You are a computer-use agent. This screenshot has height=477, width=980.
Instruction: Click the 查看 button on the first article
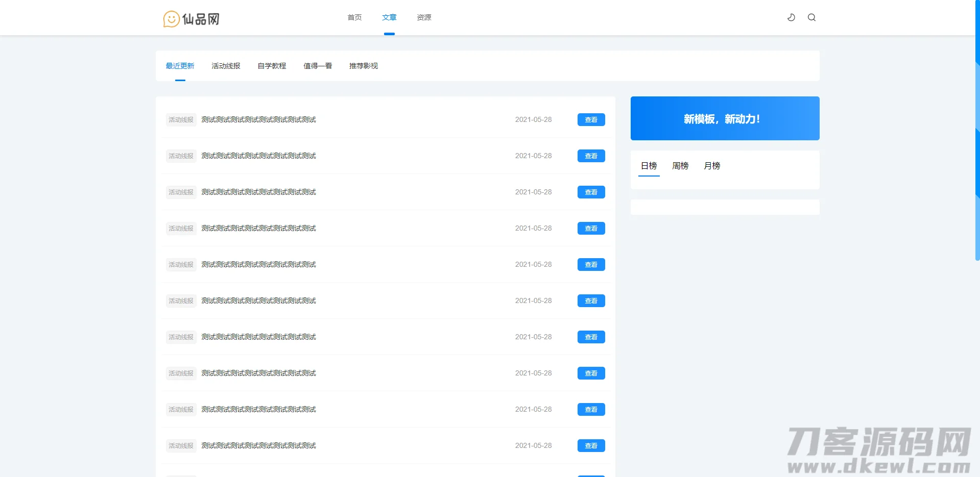point(591,119)
